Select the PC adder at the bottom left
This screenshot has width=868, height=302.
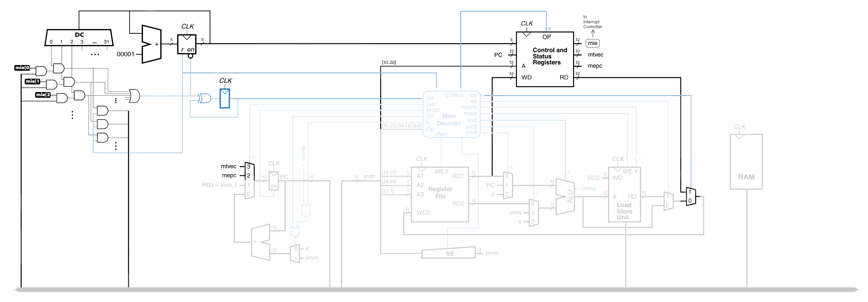(261, 242)
